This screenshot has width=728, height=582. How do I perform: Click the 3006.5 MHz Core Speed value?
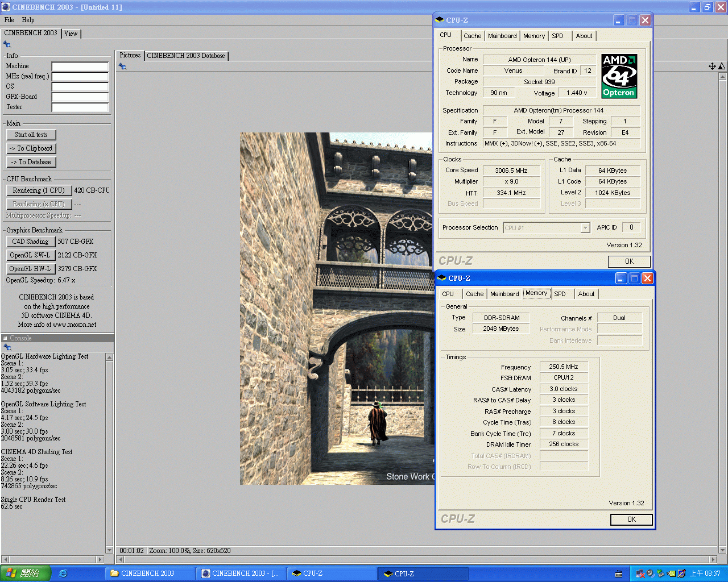(x=511, y=171)
